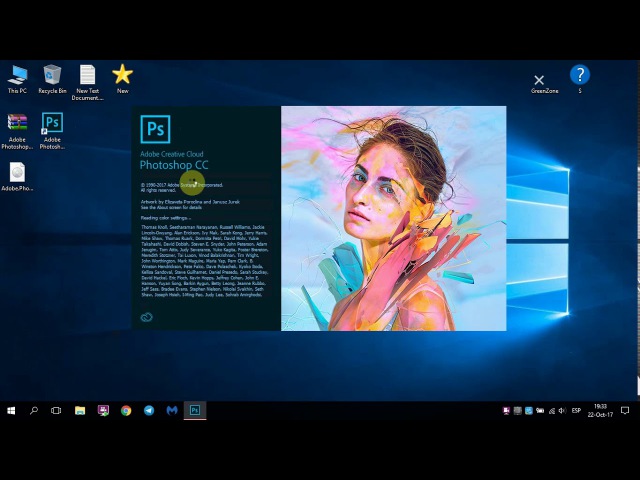Click the 'Artwork by Elizaveta Porodina' credit line
The image size is (640, 480).
click(190, 202)
